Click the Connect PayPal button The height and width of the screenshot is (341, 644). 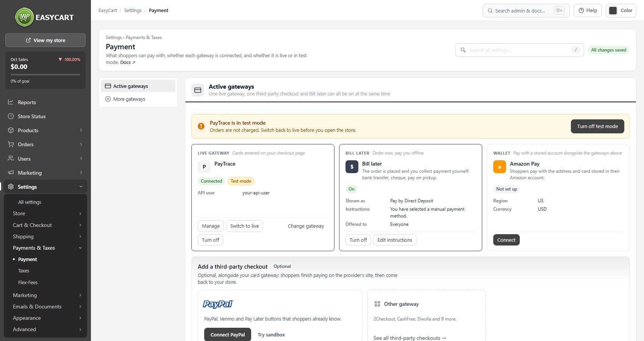tap(228, 335)
